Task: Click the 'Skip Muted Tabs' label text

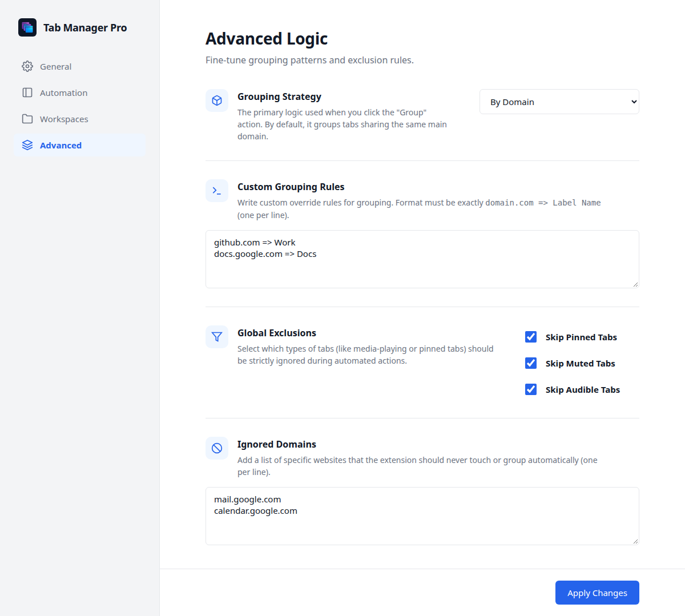Action: click(580, 364)
